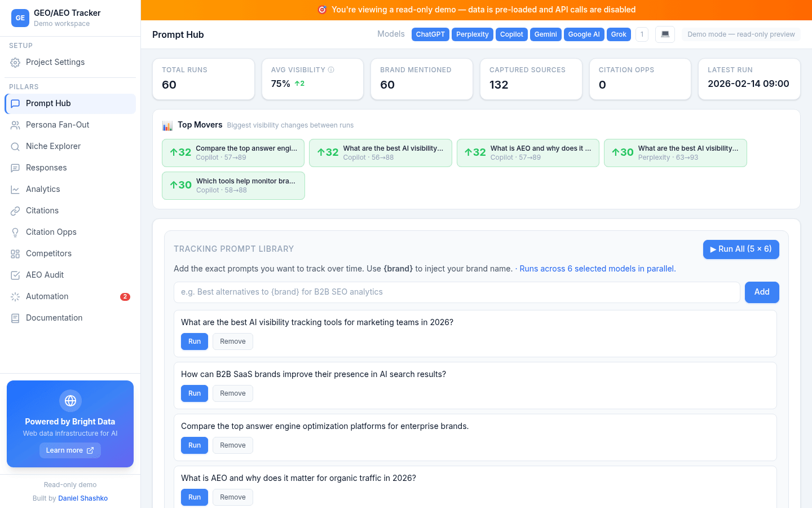Click the Prompt Hub chat icon
This screenshot has height=508, width=812.
coord(15,104)
